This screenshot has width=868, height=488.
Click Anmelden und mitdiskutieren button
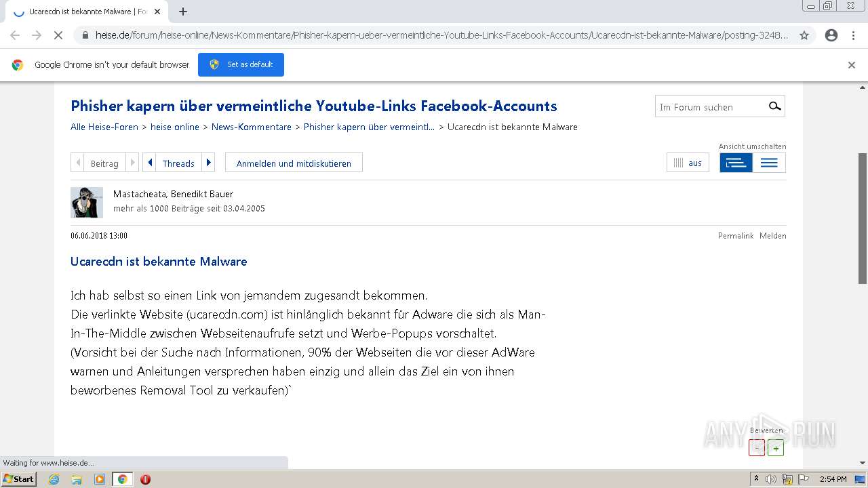[294, 163]
